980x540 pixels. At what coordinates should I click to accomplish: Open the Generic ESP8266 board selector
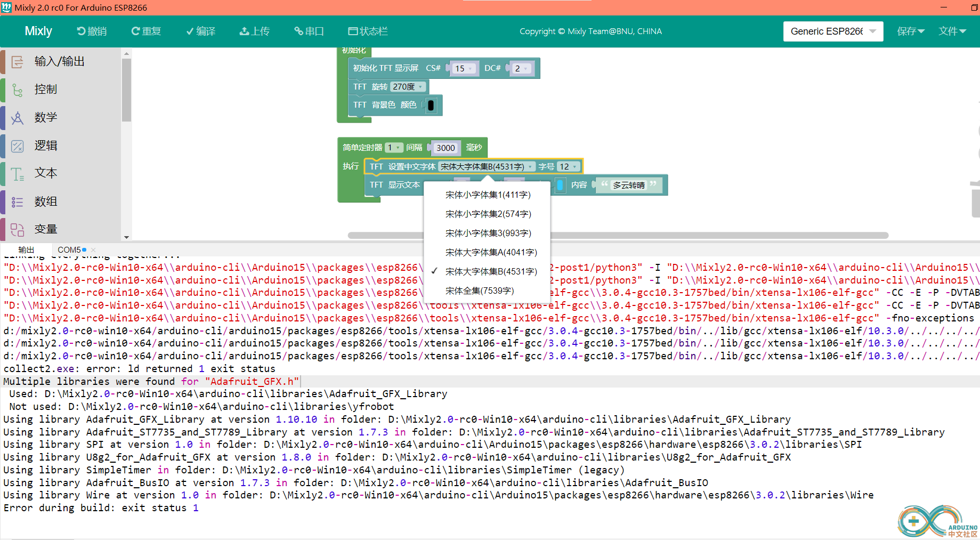[833, 31]
